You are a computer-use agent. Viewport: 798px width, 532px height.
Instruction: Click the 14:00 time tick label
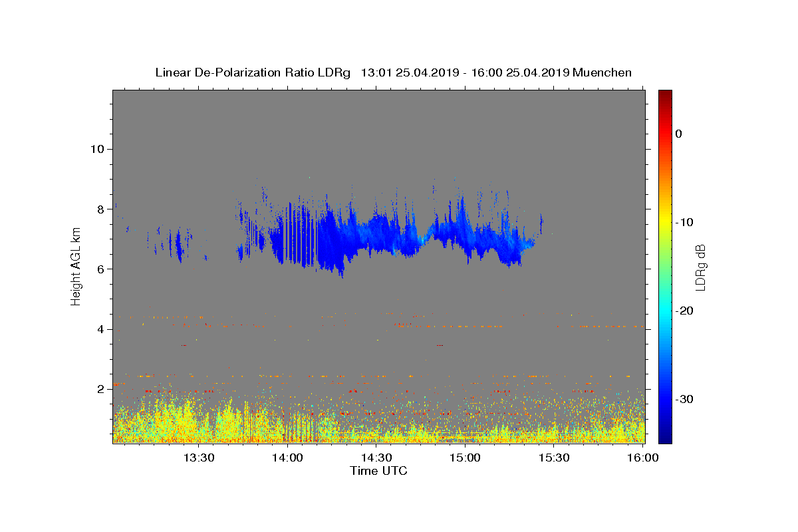[288, 458]
